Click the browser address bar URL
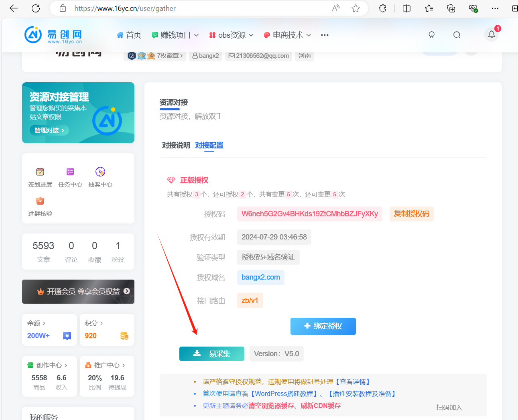 coord(125,8)
